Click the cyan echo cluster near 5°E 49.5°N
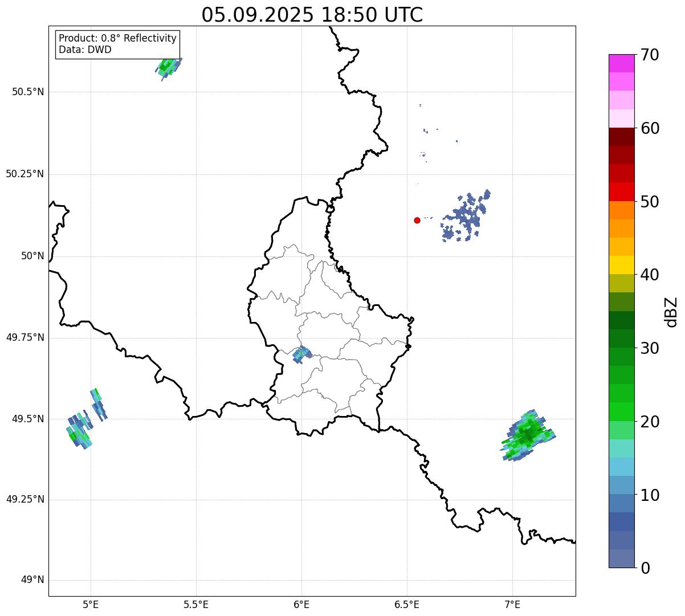 coord(85,420)
